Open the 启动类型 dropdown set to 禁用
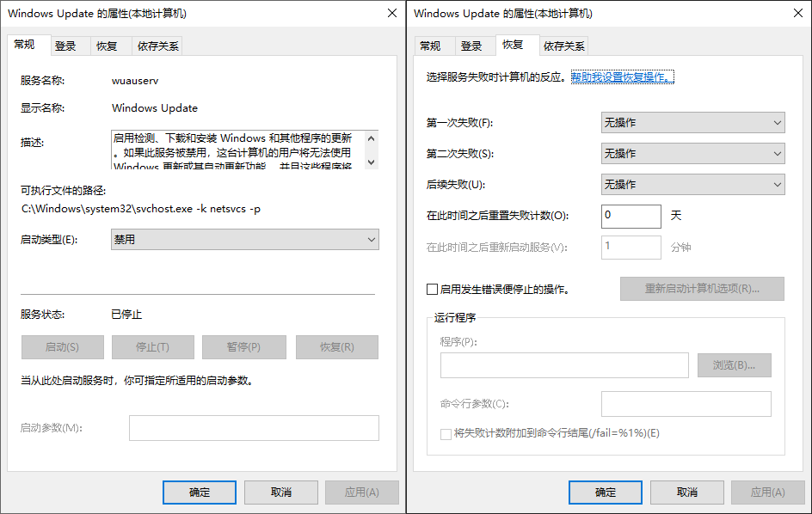Screen dimensions: 812x514 pos(245,240)
